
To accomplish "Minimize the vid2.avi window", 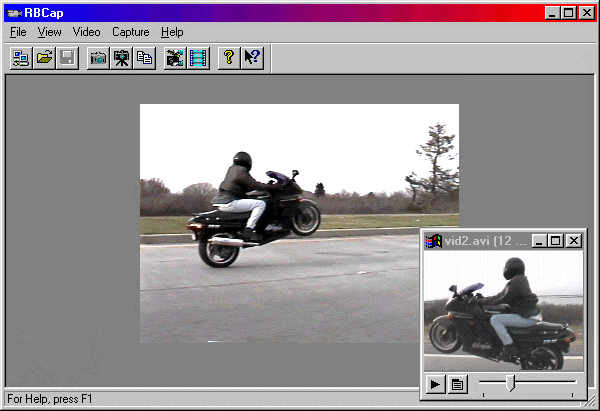I will point(539,241).
